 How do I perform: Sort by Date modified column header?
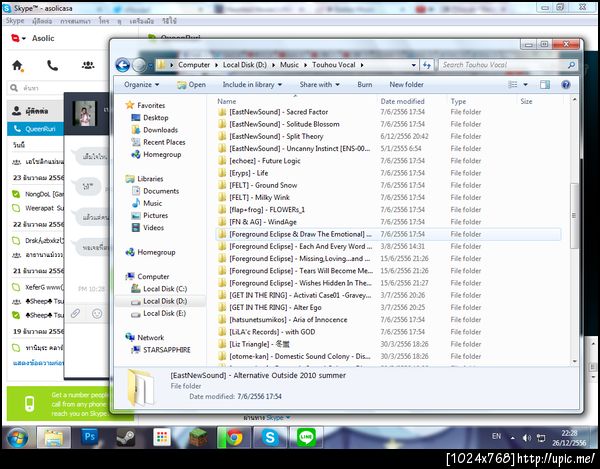pyautogui.click(x=402, y=101)
